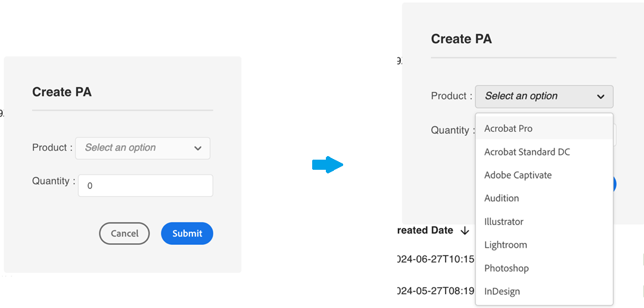Pick Photoshop from the dropdown list
This screenshot has width=644, height=308.
pos(506,268)
